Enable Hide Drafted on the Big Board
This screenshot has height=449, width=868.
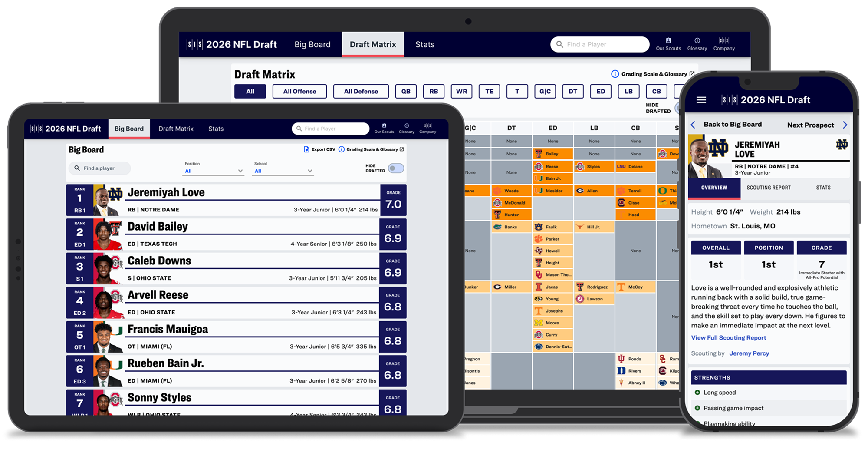[x=395, y=168]
